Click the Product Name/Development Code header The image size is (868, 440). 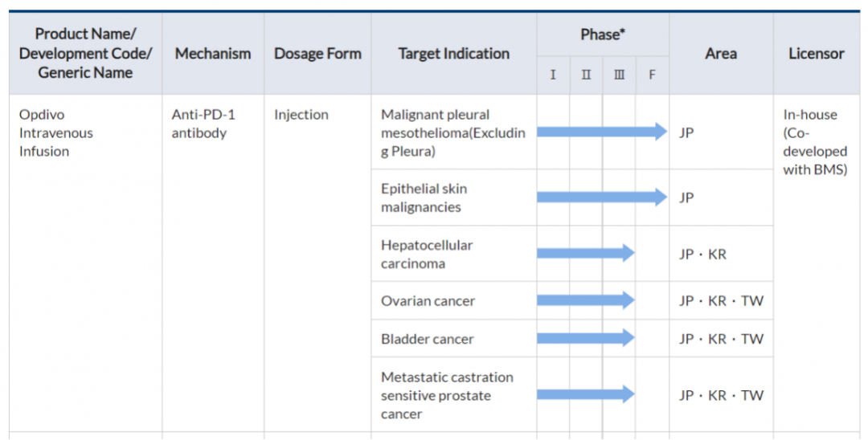(x=85, y=54)
